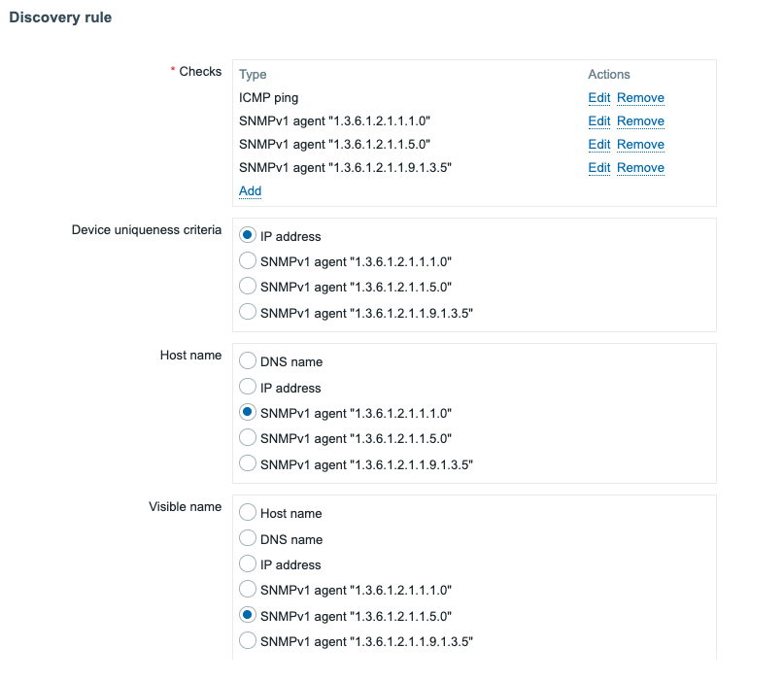
Task: Choose IP address for Host name
Action: (x=248, y=388)
